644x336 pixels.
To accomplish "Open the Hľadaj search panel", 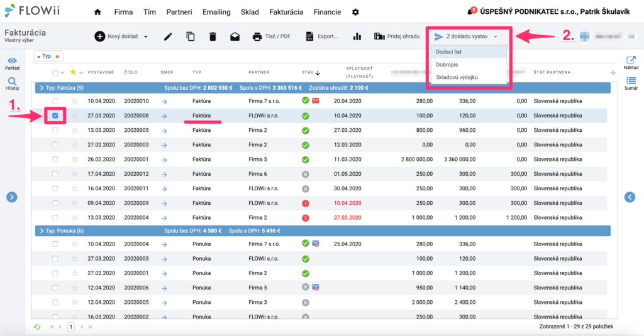I will 12,84.
